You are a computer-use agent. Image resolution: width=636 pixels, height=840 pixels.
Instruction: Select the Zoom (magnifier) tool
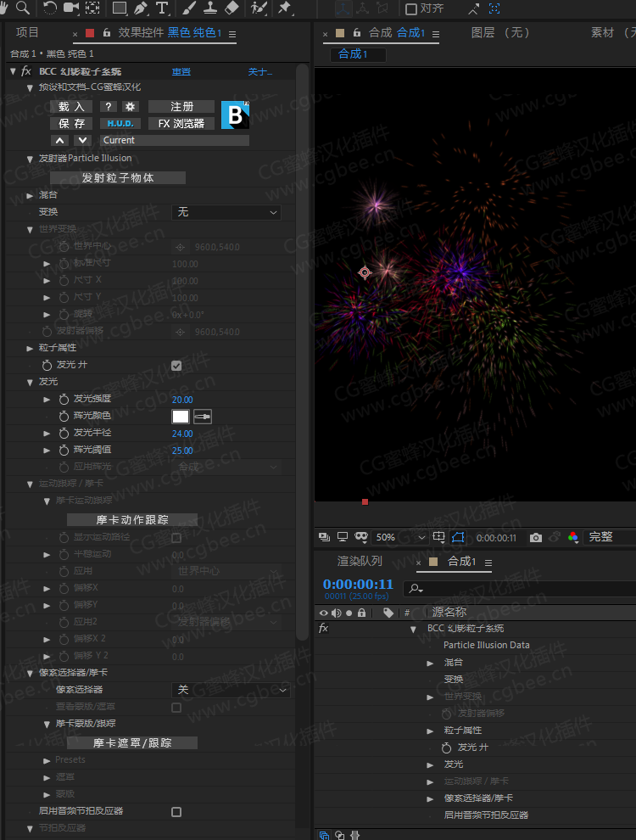pos(23,8)
